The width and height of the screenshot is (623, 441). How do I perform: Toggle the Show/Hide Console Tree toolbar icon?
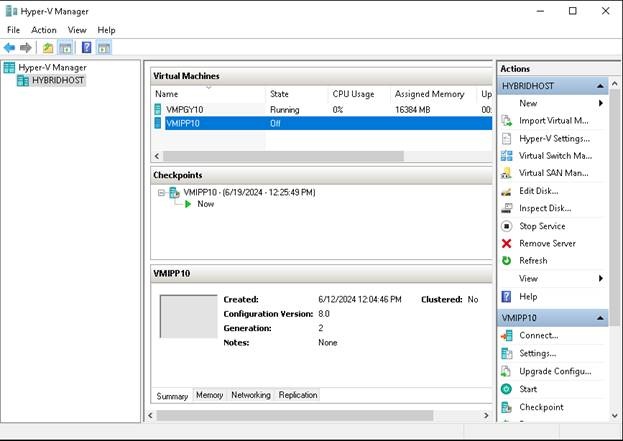tap(65, 48)
